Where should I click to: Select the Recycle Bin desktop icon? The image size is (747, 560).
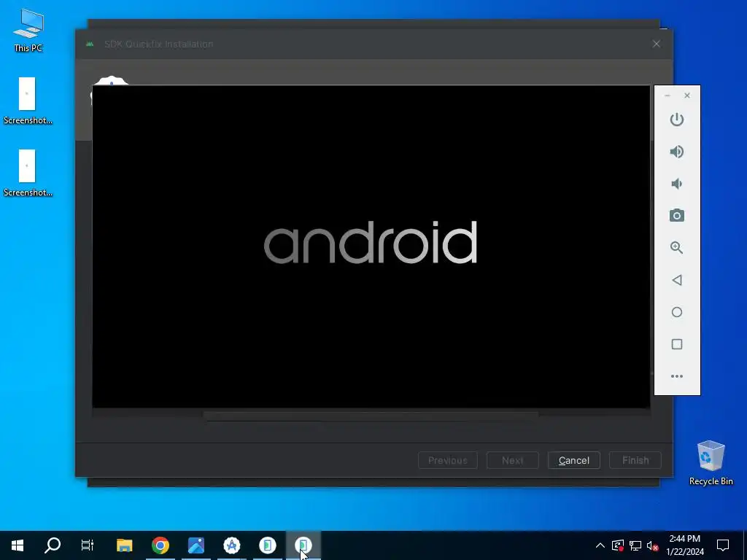tap(711, 463)
